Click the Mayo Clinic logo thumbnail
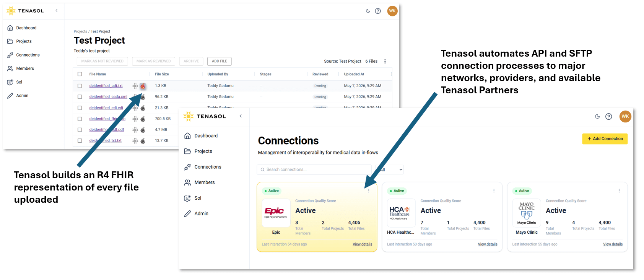Screen dimensions: 644x280 [x=527, y=213]
